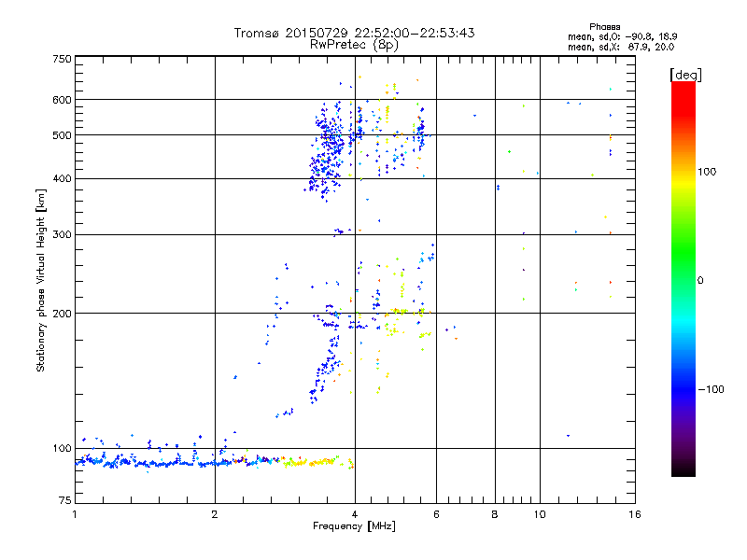Image resolution: width=747 pixels, height=560 pixels.
Task: Click the x-axis tick label '1'
Action: tap(75, 514)
